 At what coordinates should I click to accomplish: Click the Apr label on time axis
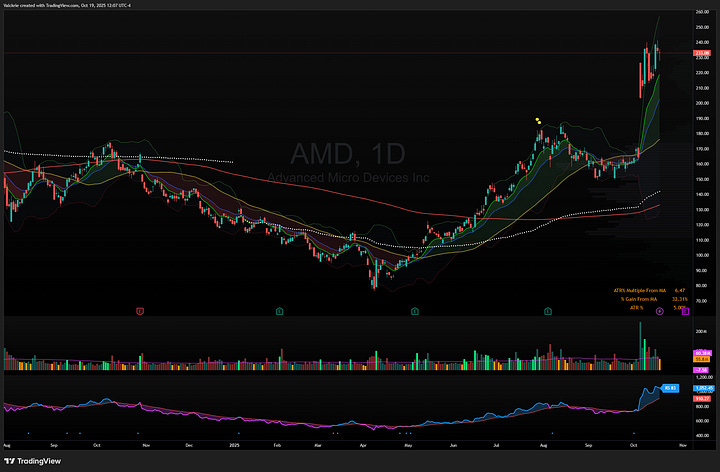363,445
